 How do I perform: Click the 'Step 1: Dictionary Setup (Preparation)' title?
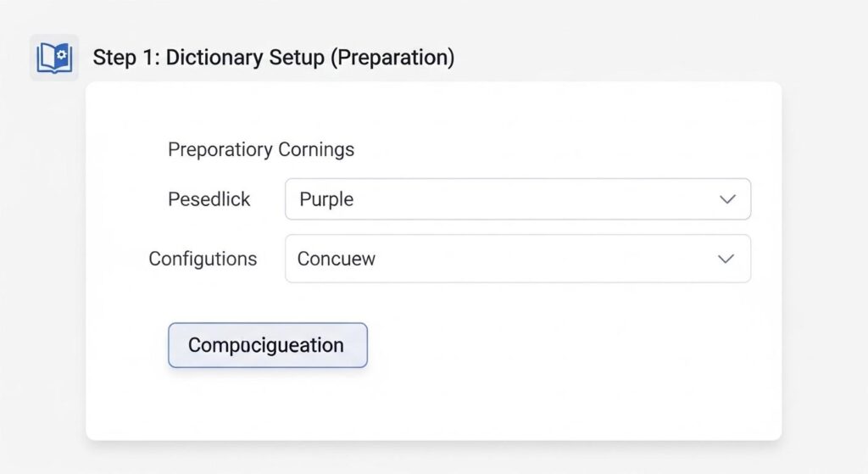273,58
